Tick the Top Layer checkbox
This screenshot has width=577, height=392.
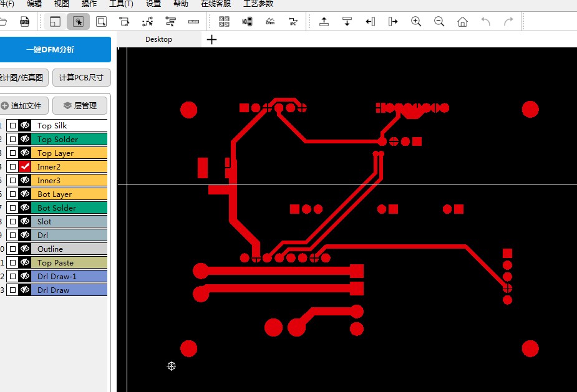[13, 153]
